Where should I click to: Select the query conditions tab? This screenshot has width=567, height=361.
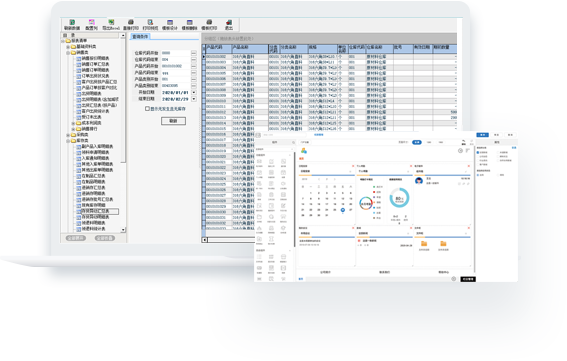[x=140, y=37]
